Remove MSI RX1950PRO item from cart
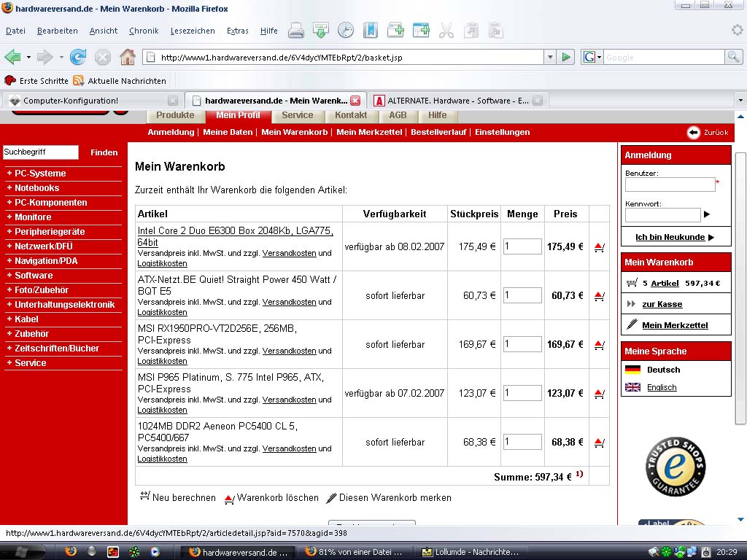Image resolution: width=747 pixels, height=560 pixels. click(600, 345)
